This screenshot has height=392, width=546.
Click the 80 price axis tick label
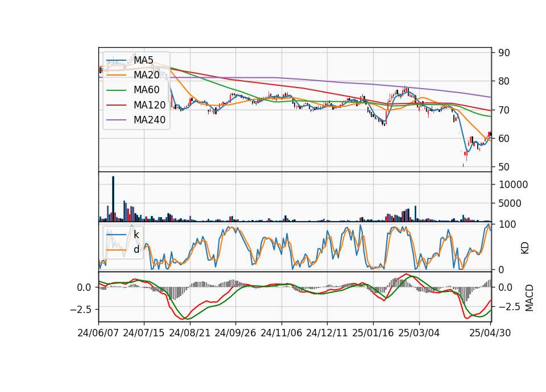504,81
